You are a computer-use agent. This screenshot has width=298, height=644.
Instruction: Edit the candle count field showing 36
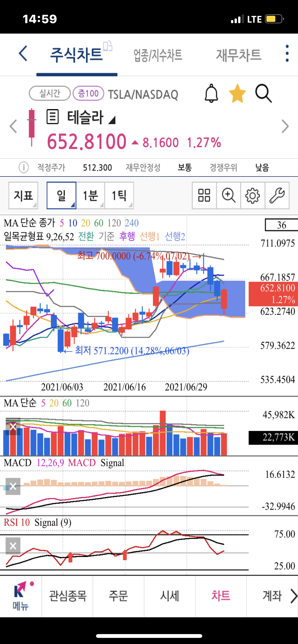click(281, 225)
